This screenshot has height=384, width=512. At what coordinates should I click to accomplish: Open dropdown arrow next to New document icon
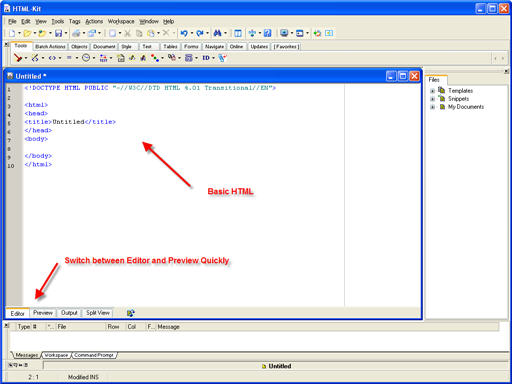(19, 33)
